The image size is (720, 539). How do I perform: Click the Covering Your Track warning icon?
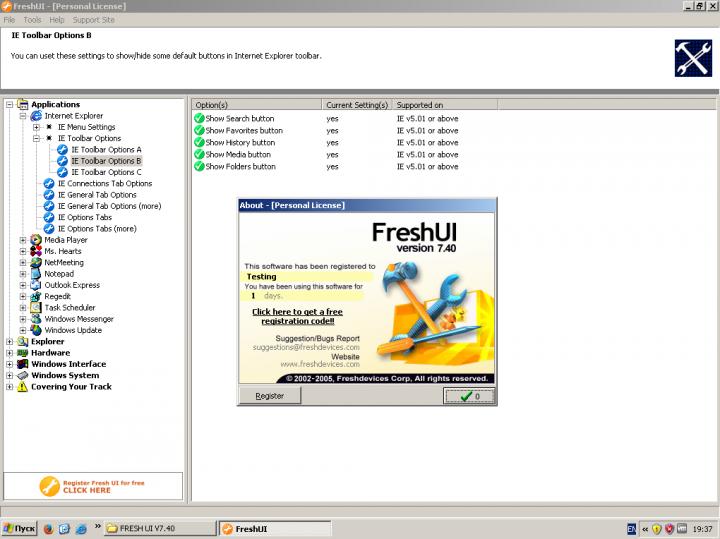22,387
